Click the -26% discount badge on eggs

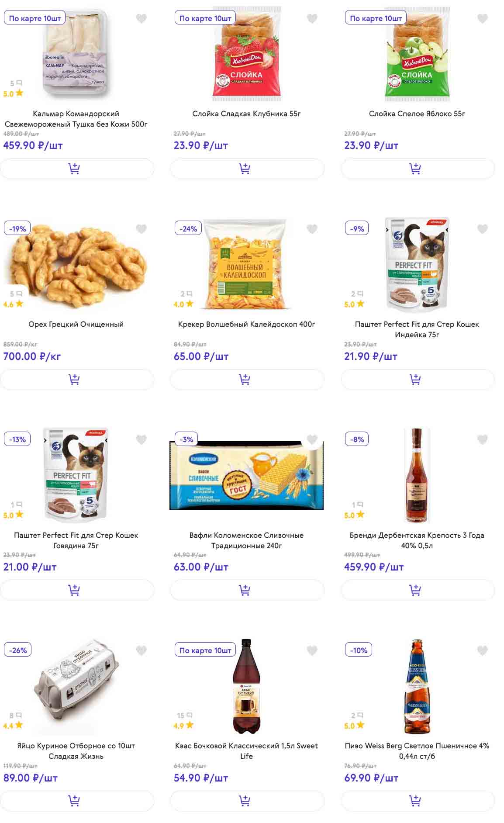tap(18, 650)
